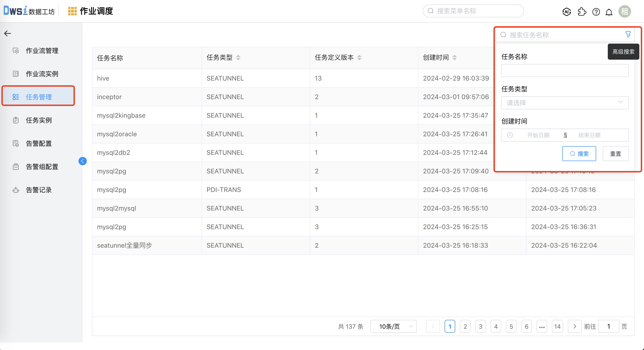Sort by 任务定义版本 column
Screen dimensions: 644x350
359,58
